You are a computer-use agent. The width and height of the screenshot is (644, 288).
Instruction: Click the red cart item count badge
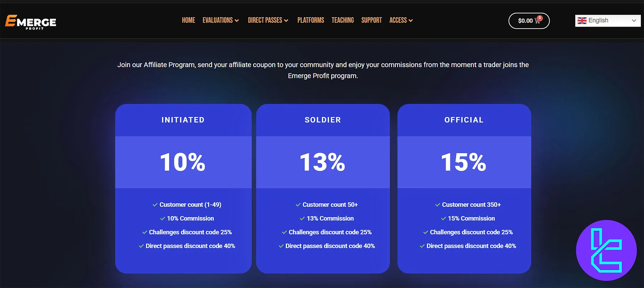tap(540, 18)
